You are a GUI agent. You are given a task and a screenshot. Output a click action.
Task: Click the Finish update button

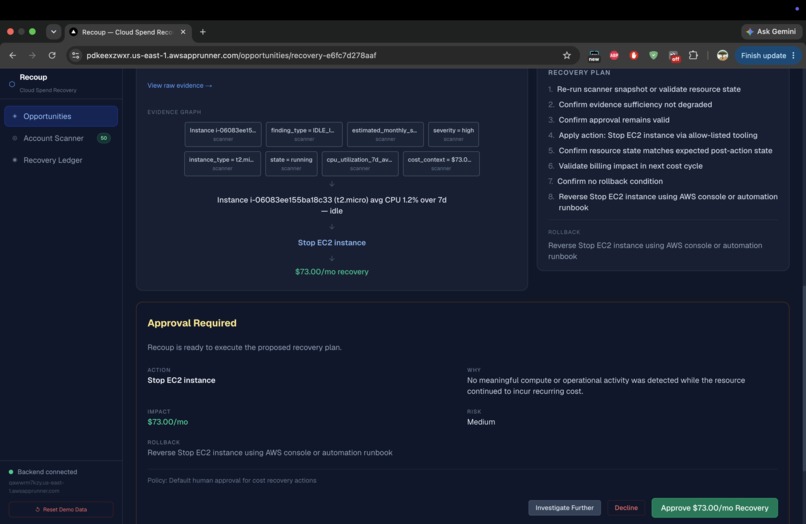[763, 55]
